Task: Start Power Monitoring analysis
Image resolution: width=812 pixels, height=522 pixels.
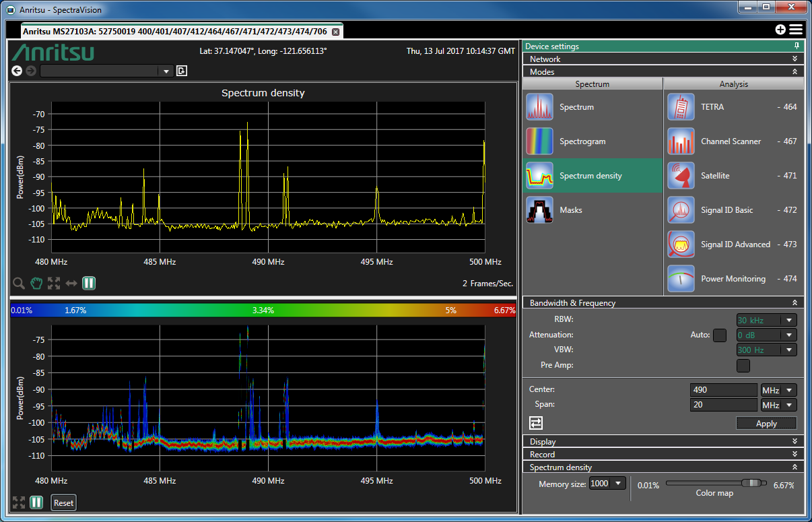Action: click(681, 279)
